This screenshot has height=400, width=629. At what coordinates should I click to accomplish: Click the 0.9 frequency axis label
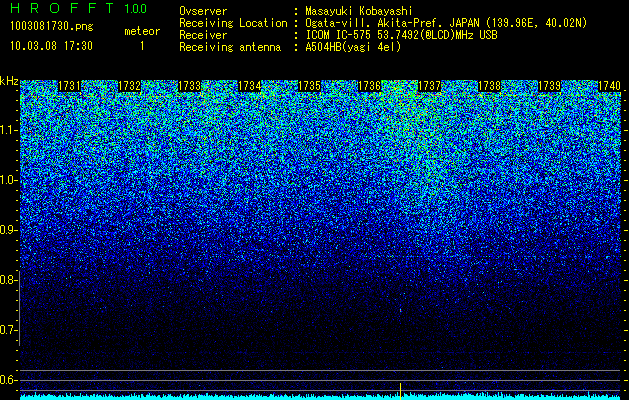[9, 230]
